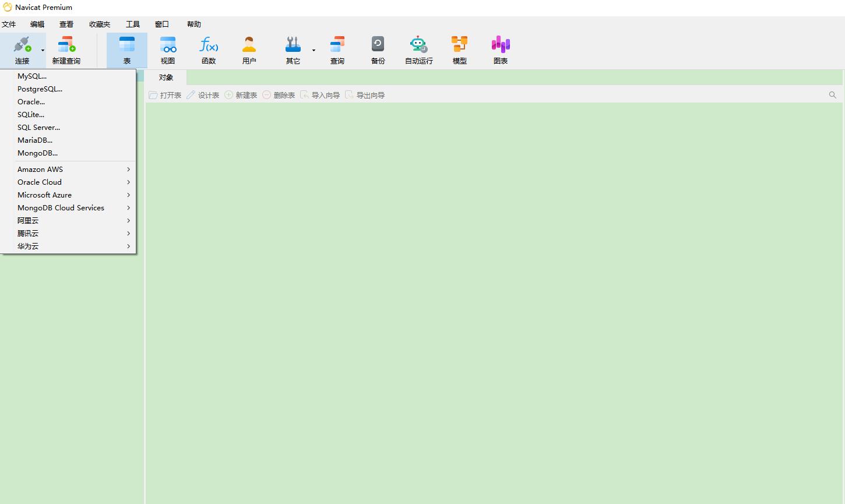Click the 新建表 button
The height and width of the screenshot is (504, 845).
click(241, 95)
